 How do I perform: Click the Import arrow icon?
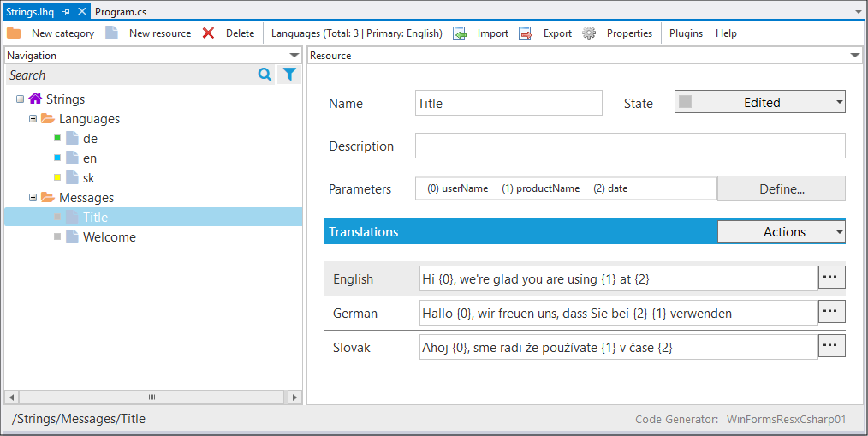point(460,33)
